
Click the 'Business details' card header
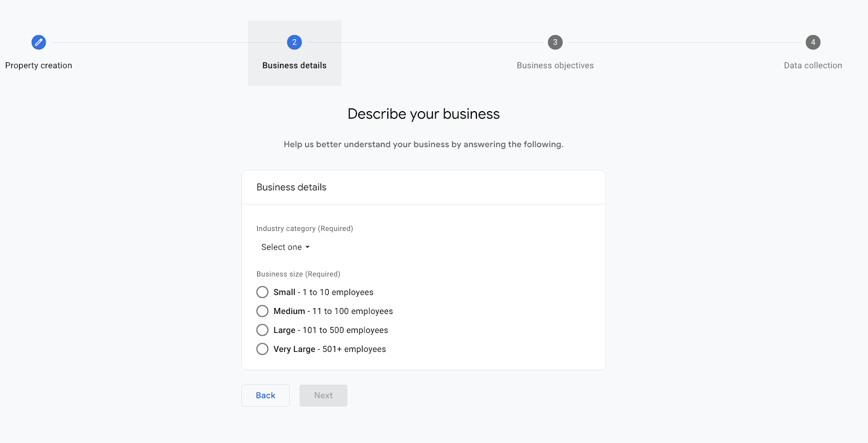291,188
